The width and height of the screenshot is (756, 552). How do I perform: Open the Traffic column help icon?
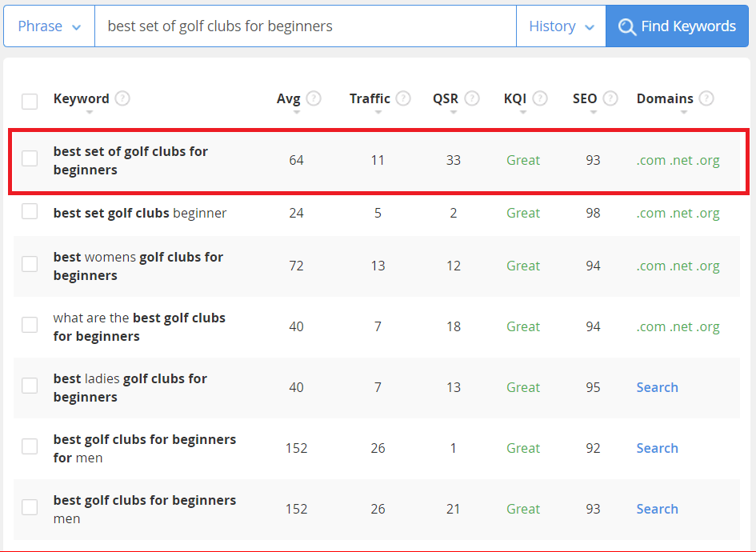pyautogui.click(x=403, y=98)
